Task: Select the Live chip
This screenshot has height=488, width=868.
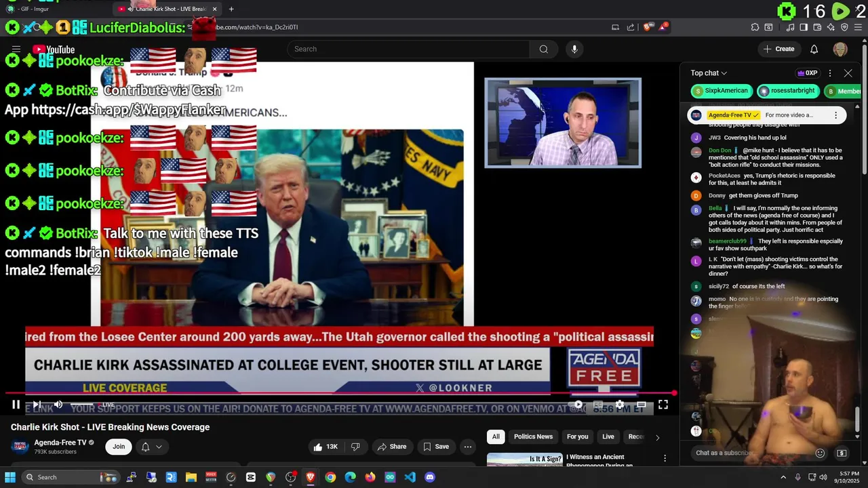Action: pos(608,436)
